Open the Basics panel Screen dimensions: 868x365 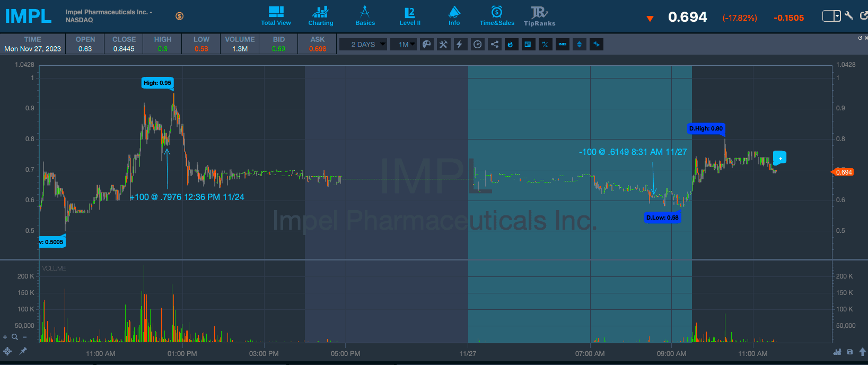pos(365,16)
